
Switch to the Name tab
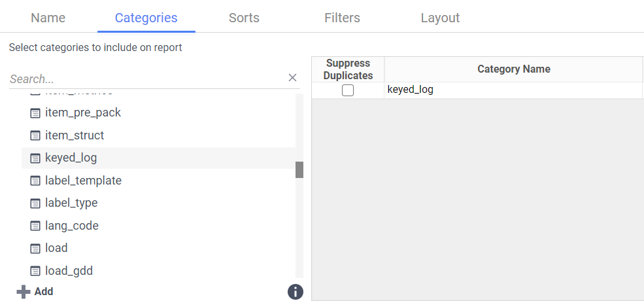click(48, 18)
